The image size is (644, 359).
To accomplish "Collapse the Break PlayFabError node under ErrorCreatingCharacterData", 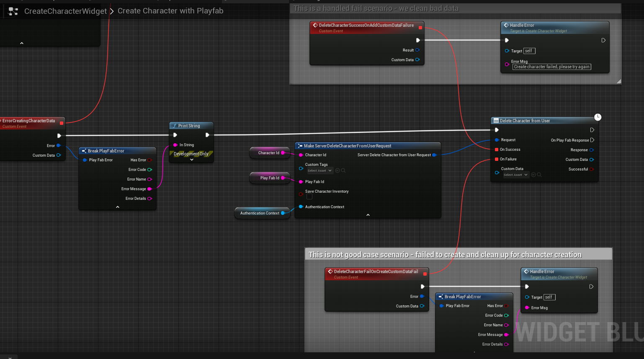I will 118,207.
